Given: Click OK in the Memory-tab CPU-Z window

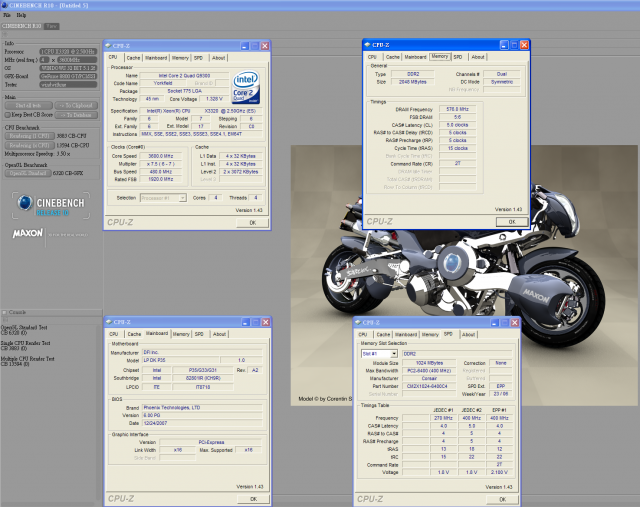Looking at the screenshot, I should pos(512,222).
